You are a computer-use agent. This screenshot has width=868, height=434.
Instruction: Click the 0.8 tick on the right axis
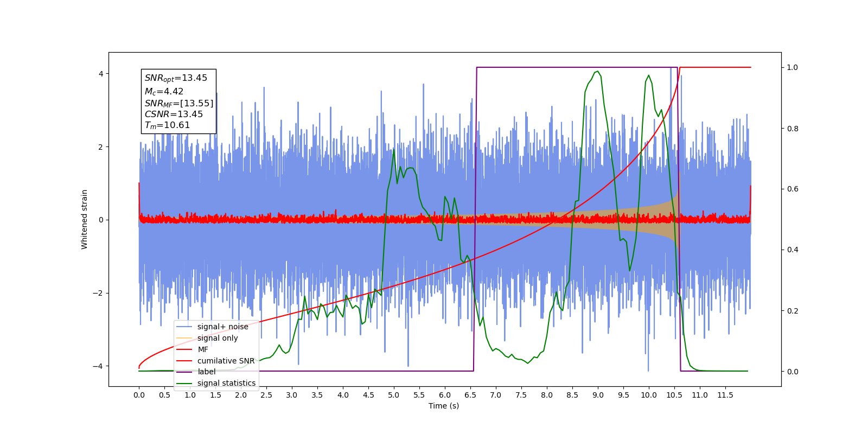coord(793,129)
